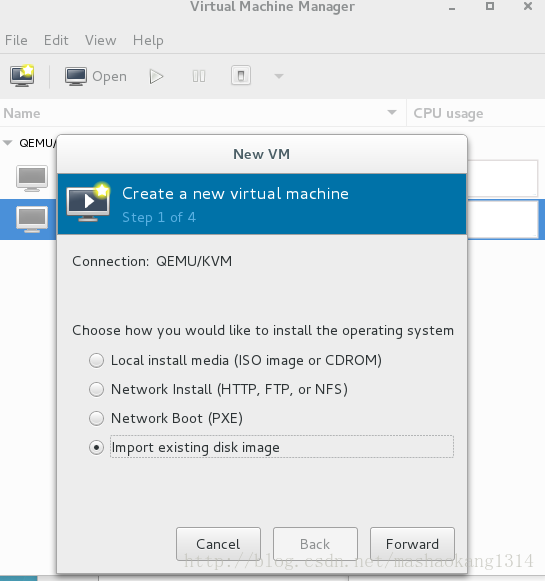The width and height of the screenshot is (545, 581).
Task: Cancel the New VM wizard
Action: point(218,544)
